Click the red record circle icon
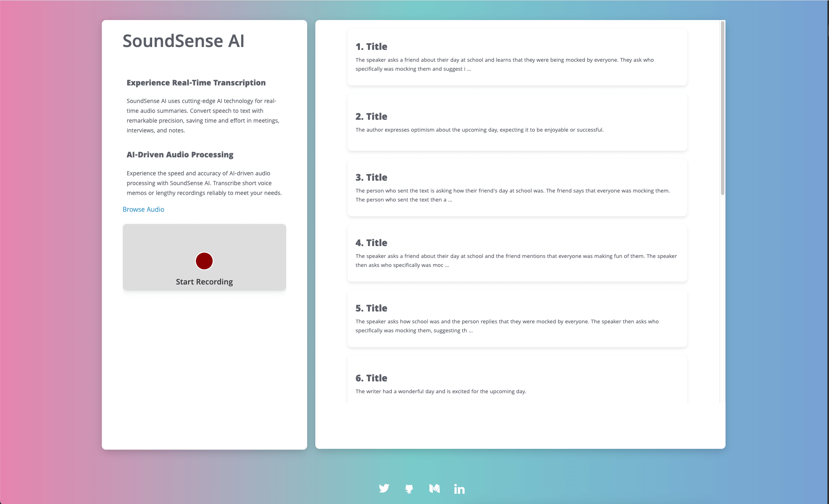 tap(204, 261)
